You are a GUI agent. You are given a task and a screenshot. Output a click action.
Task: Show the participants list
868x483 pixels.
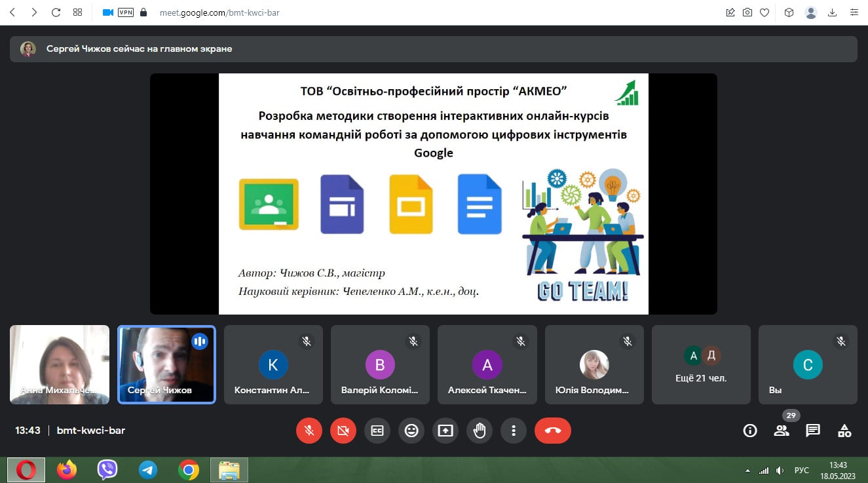[782, 431]
